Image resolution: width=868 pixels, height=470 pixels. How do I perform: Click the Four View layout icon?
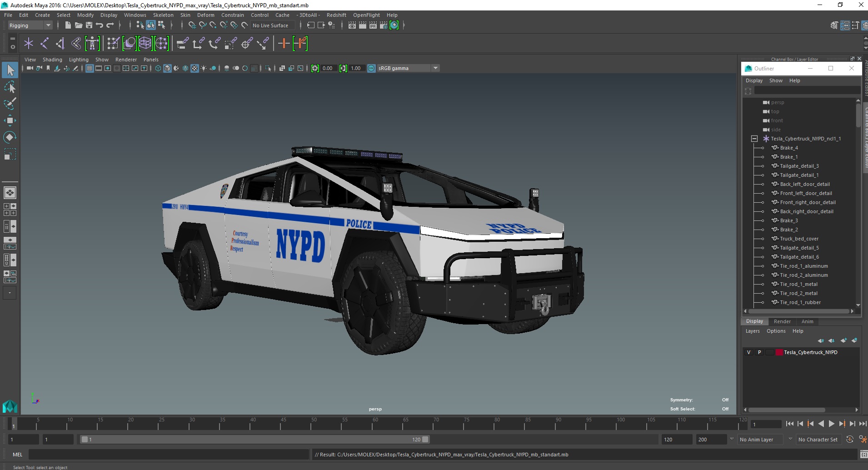pyautogui.click(x=10, y=210)
